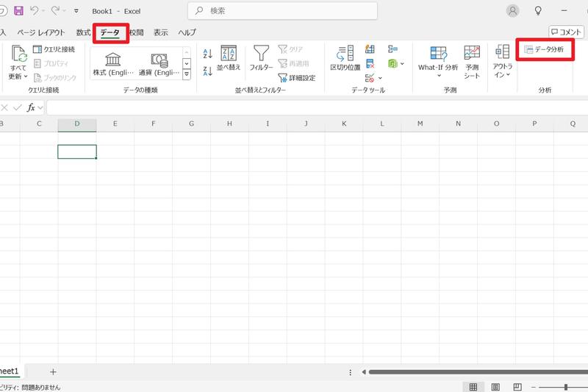Open 区切り位置 text to columns

coord(345,58)
